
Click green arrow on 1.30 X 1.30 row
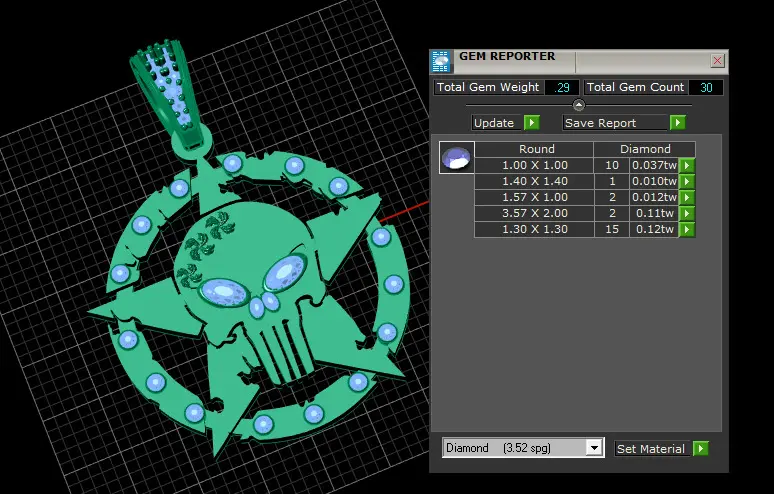click(687, 229)
